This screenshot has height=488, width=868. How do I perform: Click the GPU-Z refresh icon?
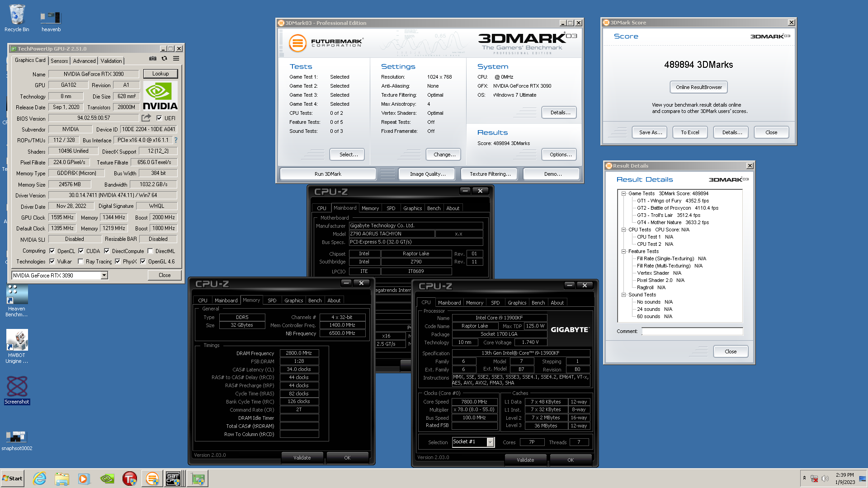165,59
